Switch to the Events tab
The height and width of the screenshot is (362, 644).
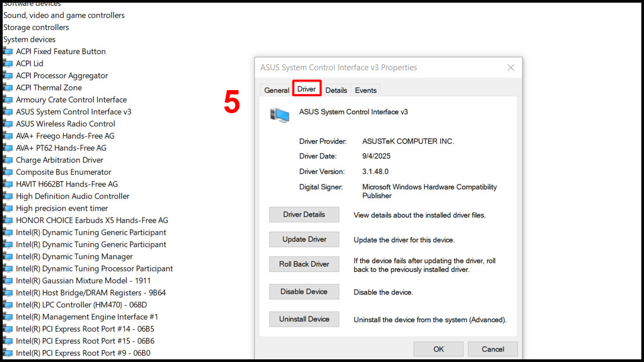click(x=365, y=90)
